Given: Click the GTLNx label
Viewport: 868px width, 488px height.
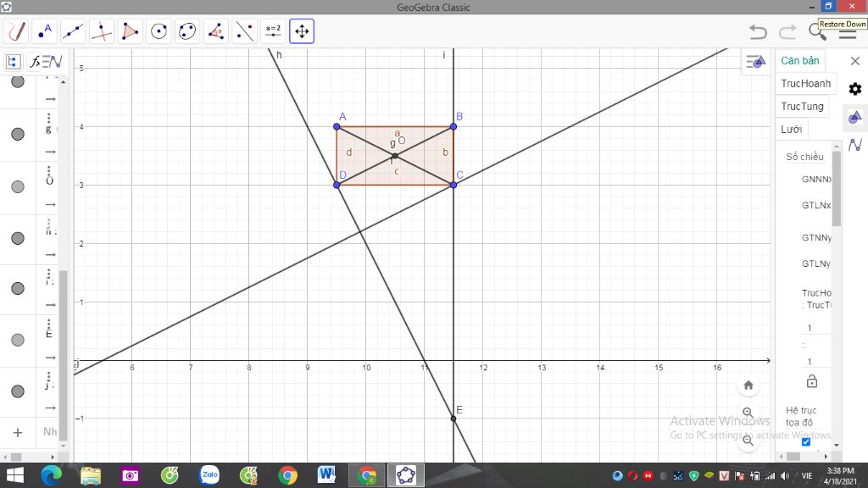Looking at the screenshot, I should pos(816,205).
